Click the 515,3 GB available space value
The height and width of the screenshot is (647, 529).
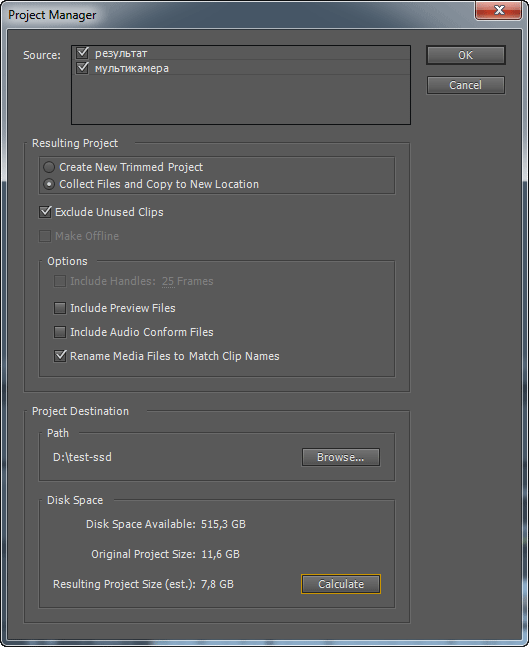tap(223, 524)
